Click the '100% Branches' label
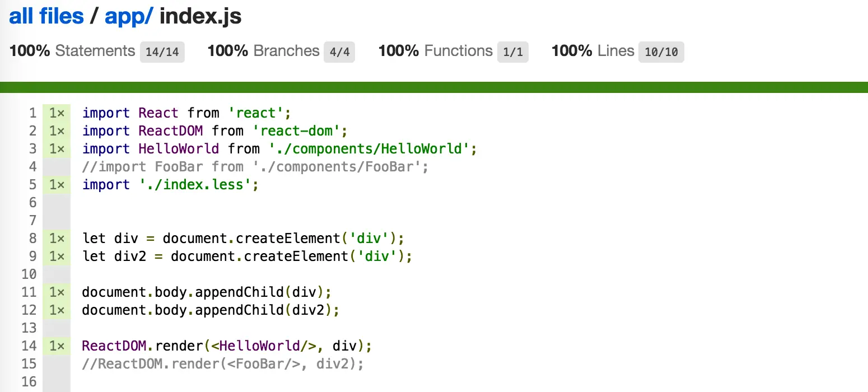Viewport: 868px width, 392px height. tap(263, 51)
